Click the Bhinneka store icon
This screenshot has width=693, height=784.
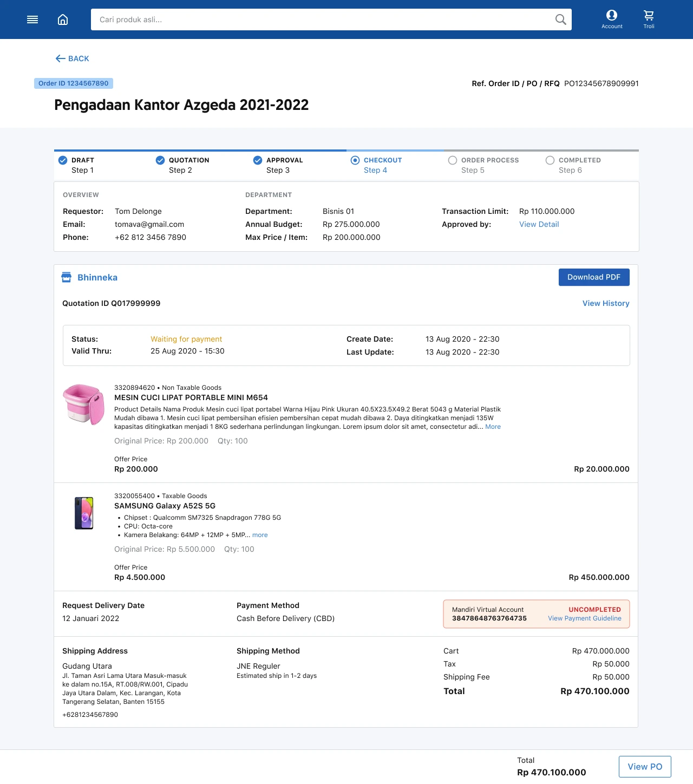67,277
